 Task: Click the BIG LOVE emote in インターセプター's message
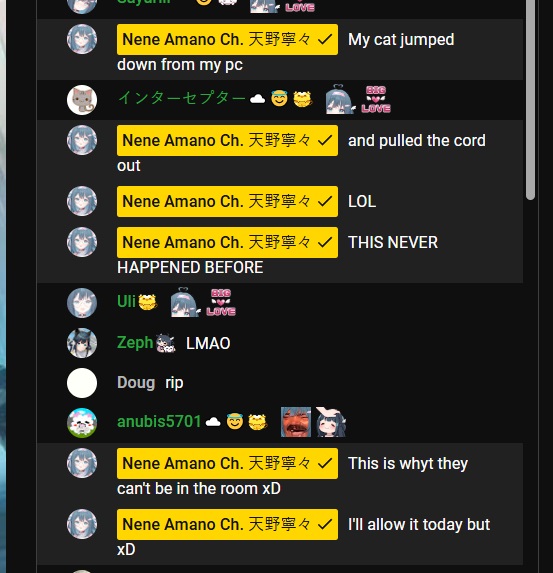point(376,99)
